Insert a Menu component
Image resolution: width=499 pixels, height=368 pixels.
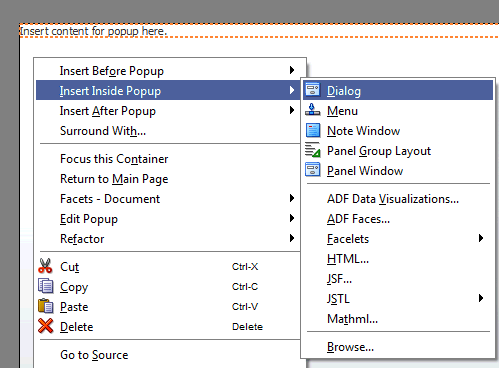398,110
